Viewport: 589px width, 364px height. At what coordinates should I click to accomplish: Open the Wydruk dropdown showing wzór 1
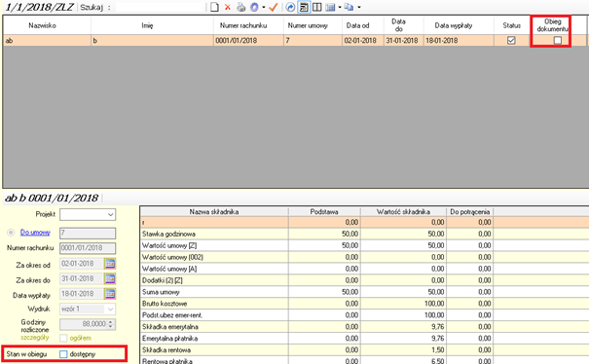pos(88,309)
